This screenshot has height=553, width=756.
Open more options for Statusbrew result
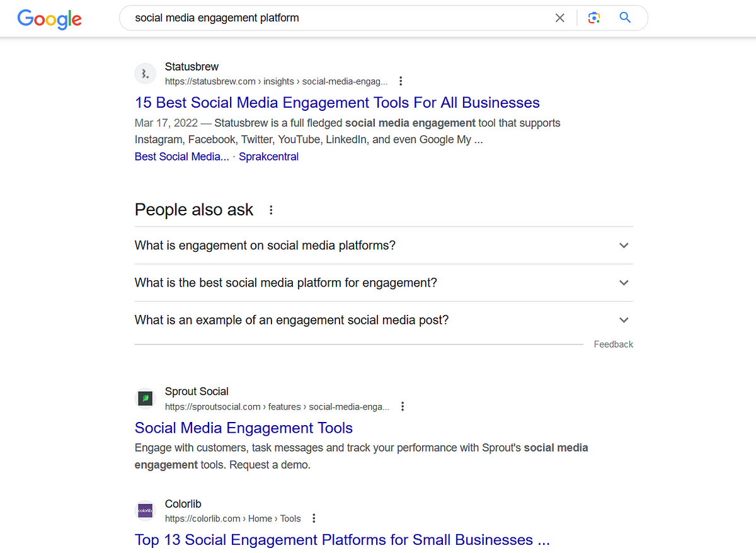tap(401, 81)
